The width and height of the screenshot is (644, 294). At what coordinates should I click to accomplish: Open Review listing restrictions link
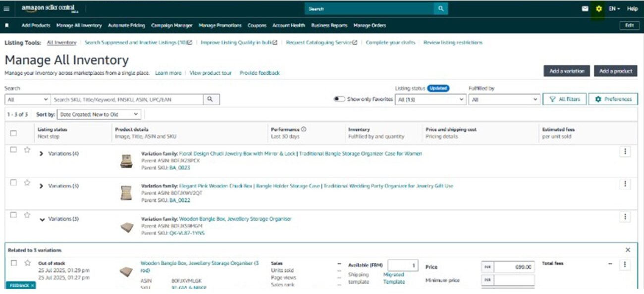453,43
